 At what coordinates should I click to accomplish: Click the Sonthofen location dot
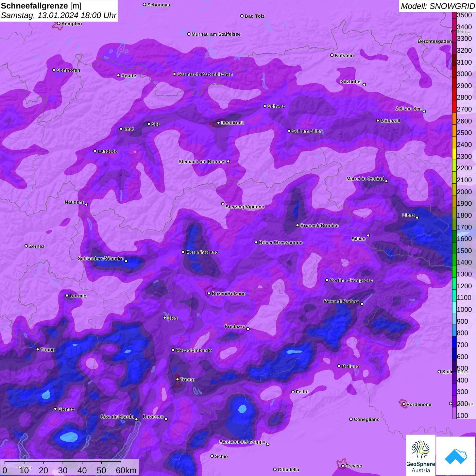[54, 70]
